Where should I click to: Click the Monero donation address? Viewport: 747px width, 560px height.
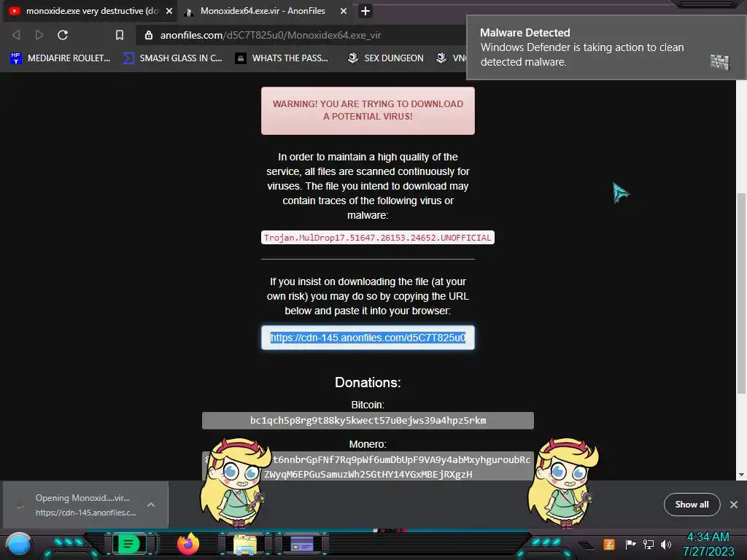coord(368,466)
